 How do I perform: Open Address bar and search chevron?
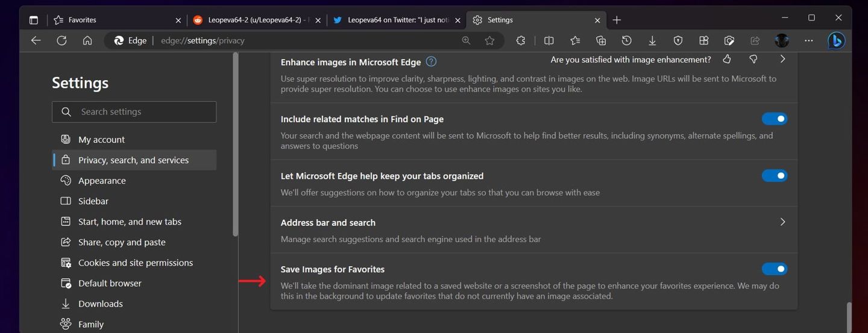[x=782, y=222]
